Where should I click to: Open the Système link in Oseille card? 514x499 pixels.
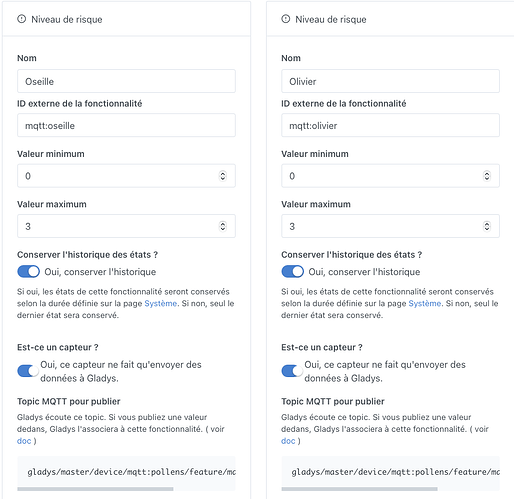tap(161, 303)
